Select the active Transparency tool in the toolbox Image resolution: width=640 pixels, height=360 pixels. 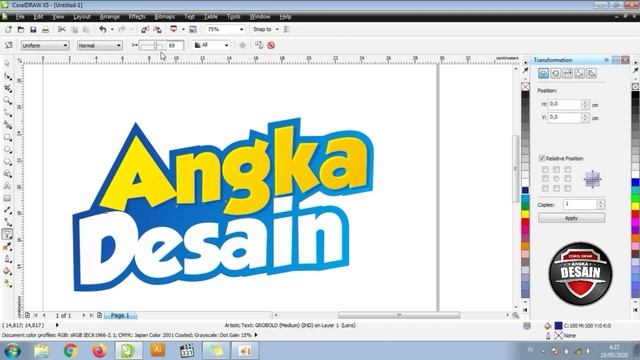7,234
